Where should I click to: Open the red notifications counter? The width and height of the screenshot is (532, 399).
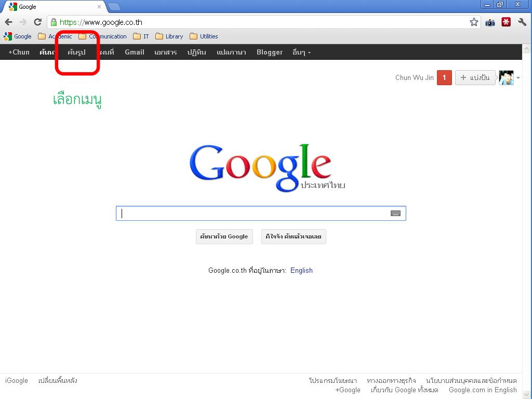click(444, 77)
